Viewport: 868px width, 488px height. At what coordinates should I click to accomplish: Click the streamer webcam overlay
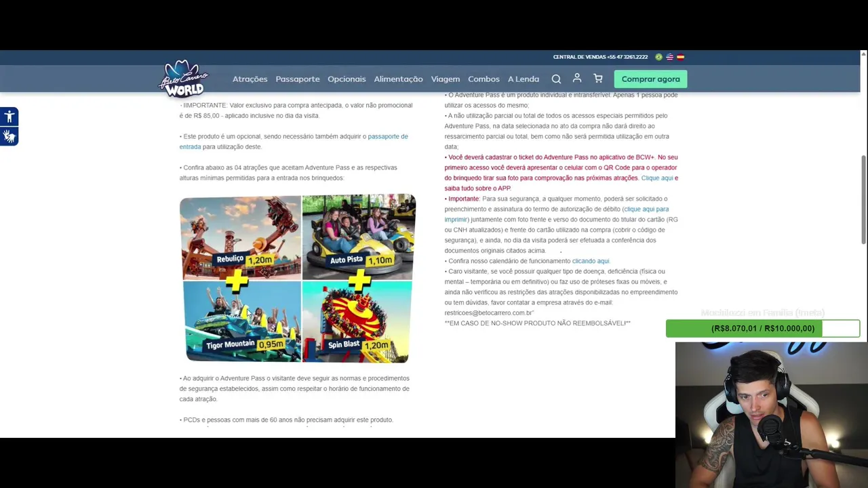tap(771, 415)
